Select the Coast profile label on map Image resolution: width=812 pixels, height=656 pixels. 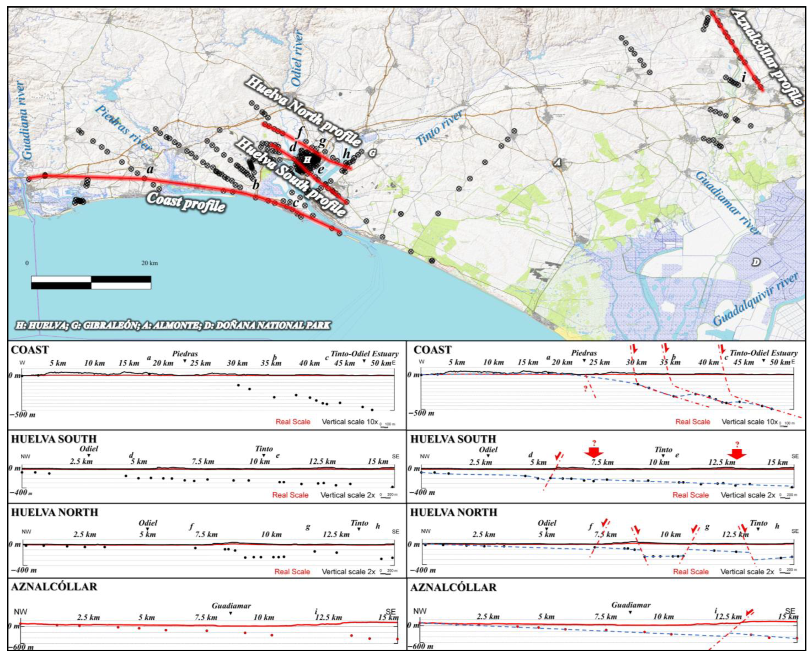click(186, 203)
